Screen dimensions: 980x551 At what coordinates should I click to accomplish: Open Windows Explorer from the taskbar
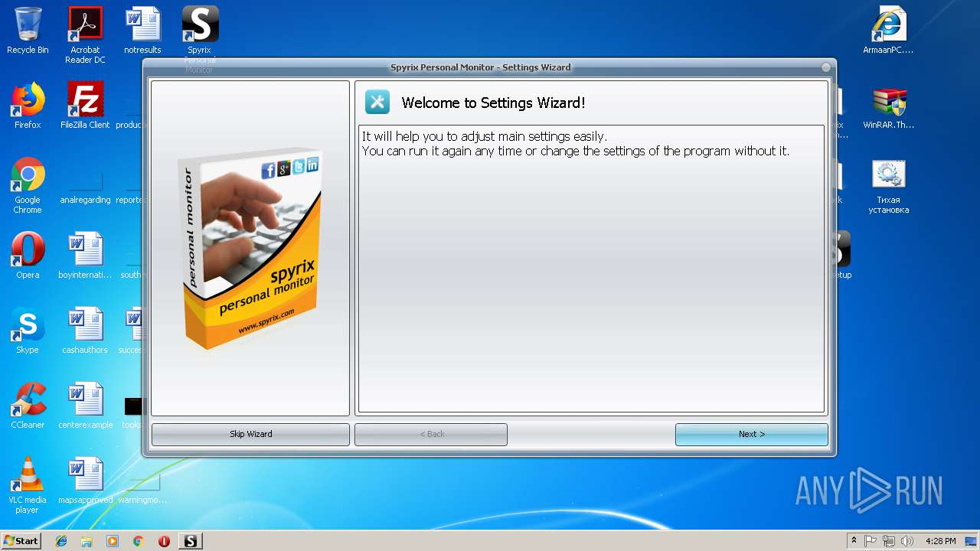tap(87, 541)
